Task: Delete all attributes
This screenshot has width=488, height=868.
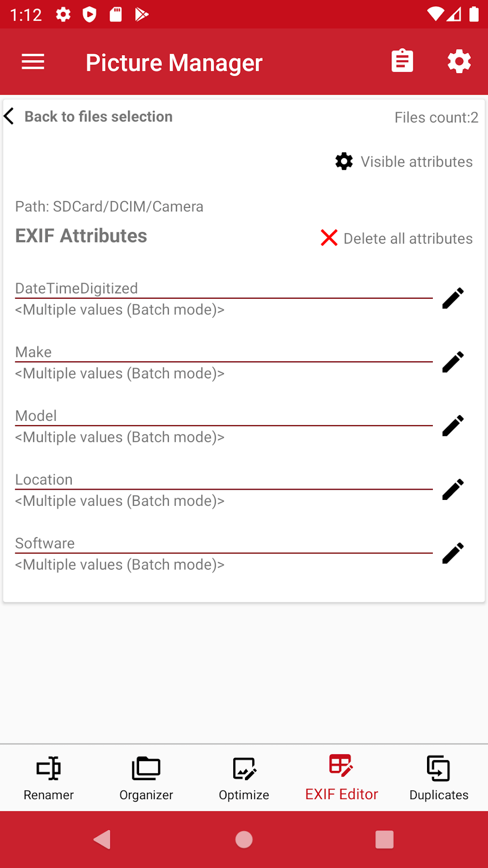Action: tap(397, 238)
